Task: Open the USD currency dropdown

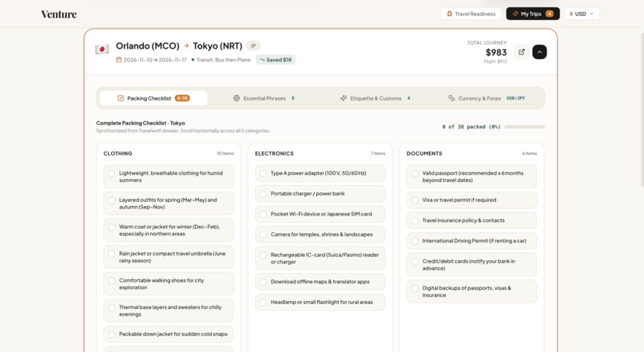Action: [x=582, y=14]
